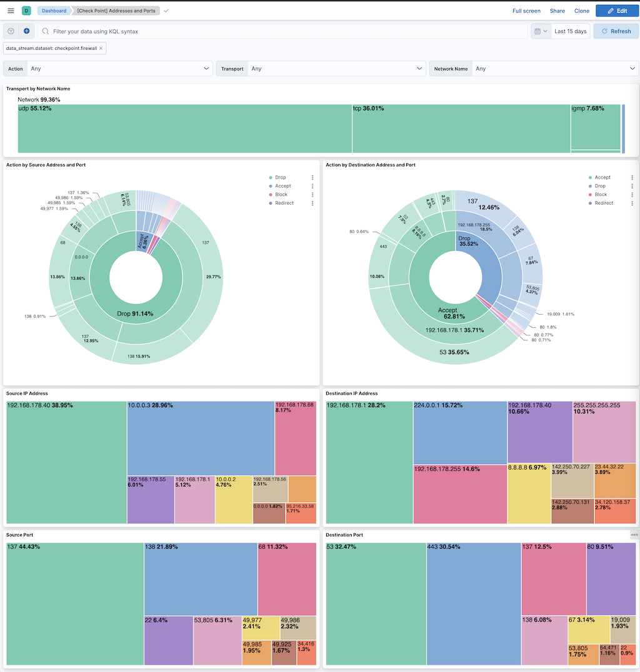The image size is (640, 672).
Task: Toggle Accept series in destination chart legend
Action: tap(602, 178)
